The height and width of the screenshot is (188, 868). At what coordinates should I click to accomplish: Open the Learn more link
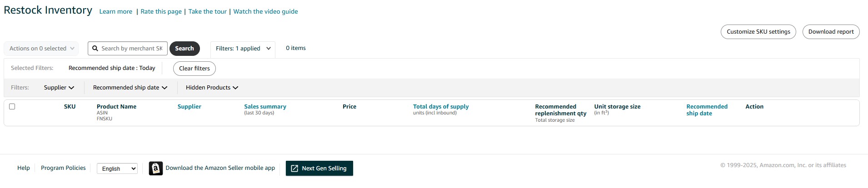[116, 12]
